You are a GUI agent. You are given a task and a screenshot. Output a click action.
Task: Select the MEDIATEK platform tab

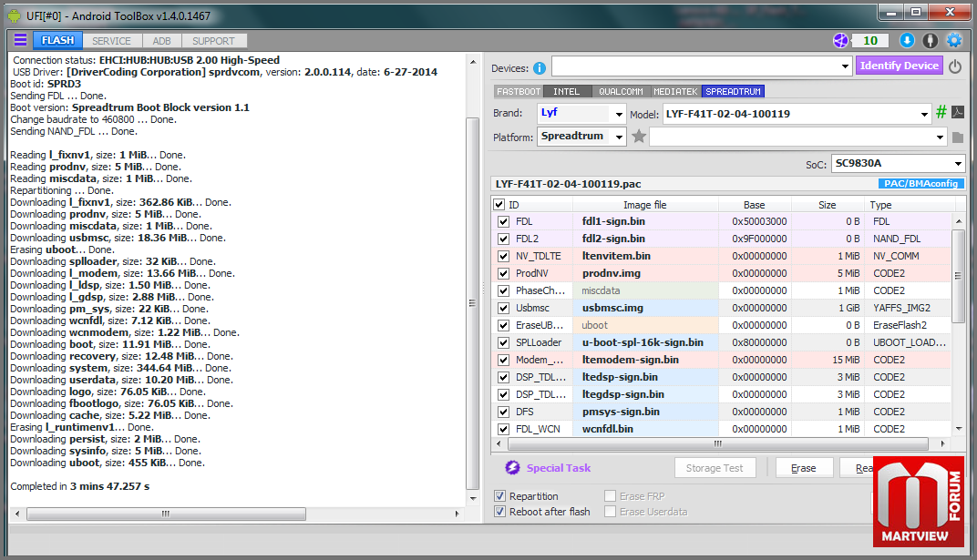pyautogui.click(x=675, y=91)
